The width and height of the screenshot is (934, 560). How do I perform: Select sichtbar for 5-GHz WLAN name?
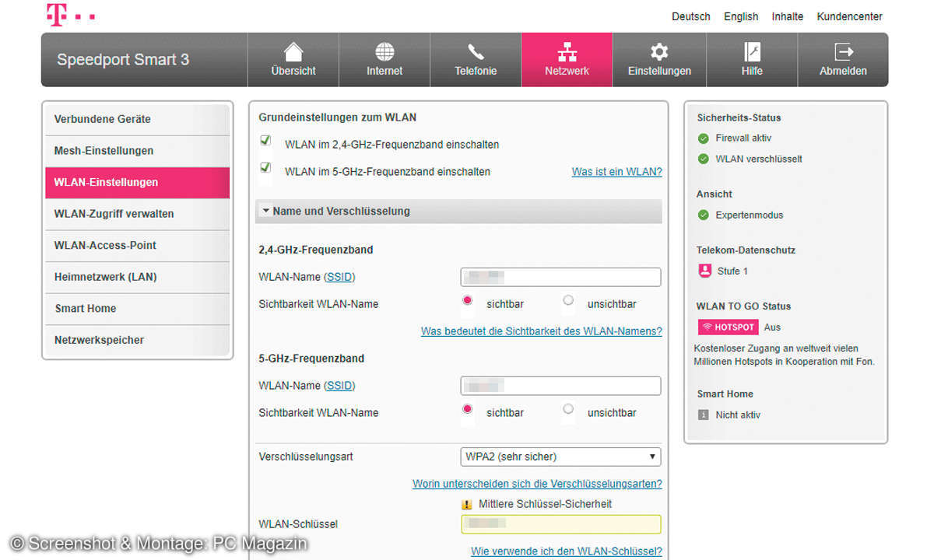[x=467, y=409]
